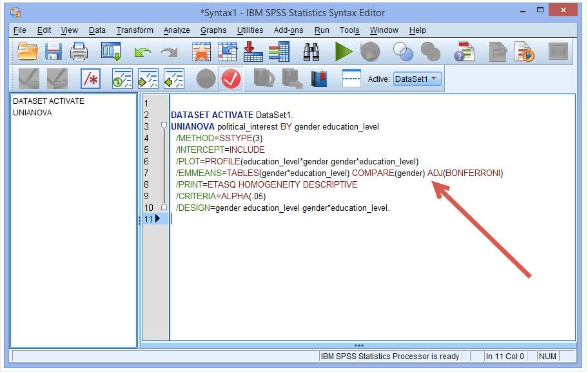Click the second grayed-out pencil check icon
Screen dimensions: 588x372
click(57, 79)
